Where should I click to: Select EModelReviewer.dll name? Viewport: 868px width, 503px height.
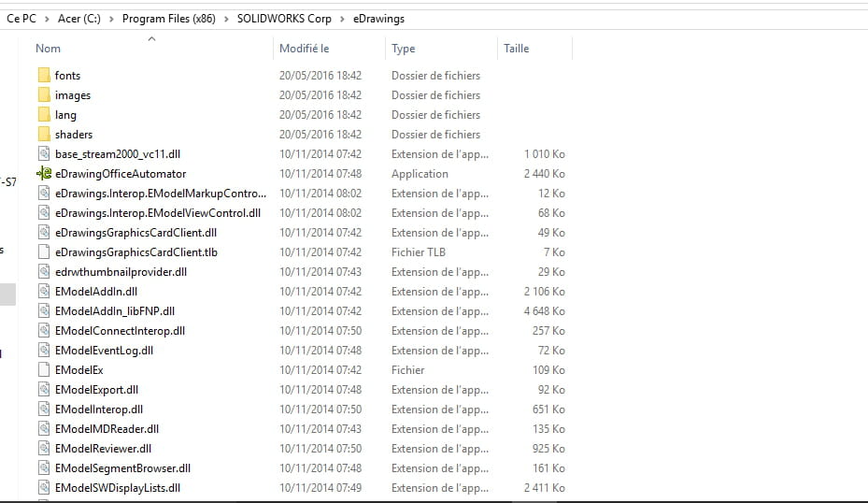[103, 448]
